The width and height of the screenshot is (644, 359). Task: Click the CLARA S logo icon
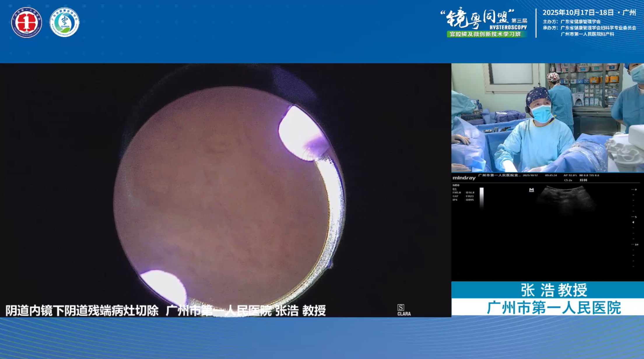pyautogui.click(x=401, y=307)
